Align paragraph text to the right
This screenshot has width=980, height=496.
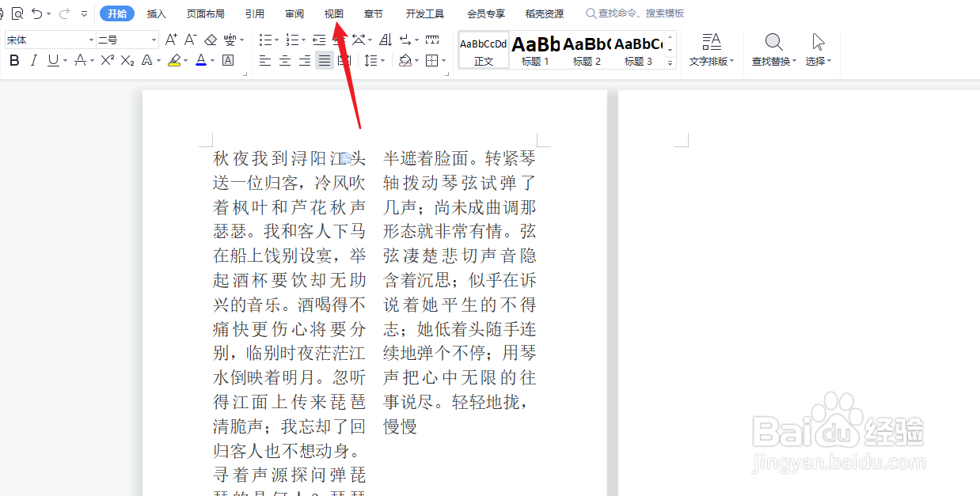pyautogui.click(x=305, y=61)
